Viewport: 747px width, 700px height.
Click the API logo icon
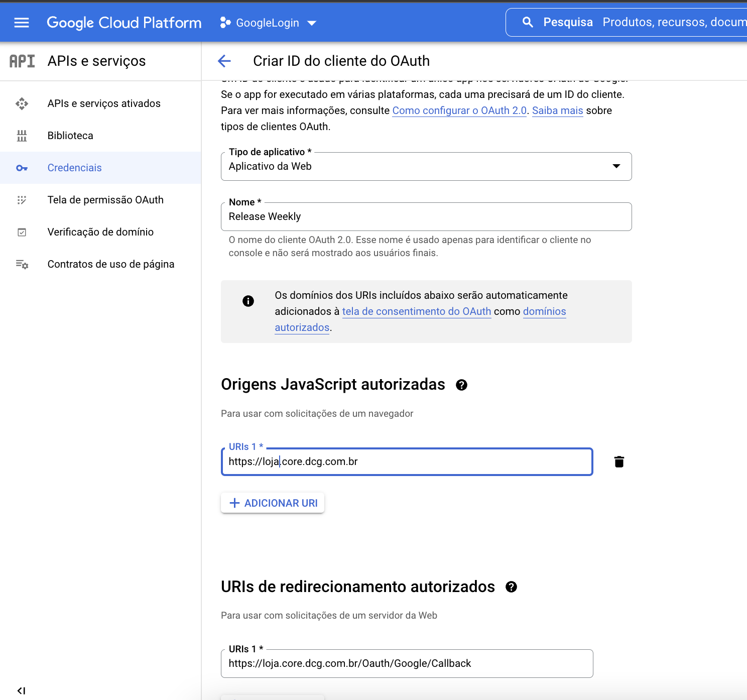coord(22,61)
